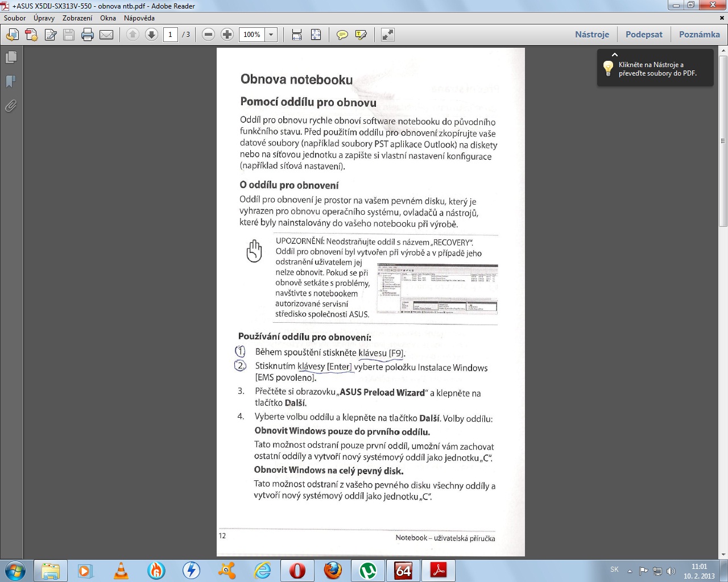
Task: Click the network tray icon
Action: click(657, 571)
